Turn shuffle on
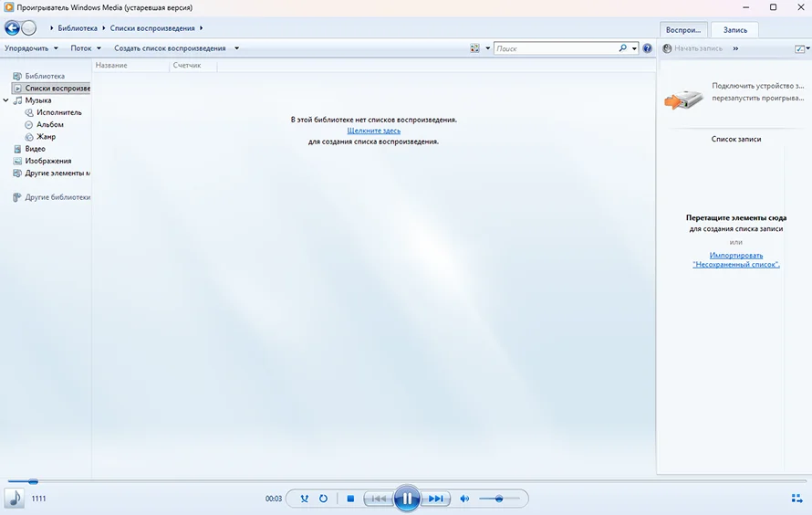This screenshot has width=812, height=515. pyautogui.click(x=305, y=499)
